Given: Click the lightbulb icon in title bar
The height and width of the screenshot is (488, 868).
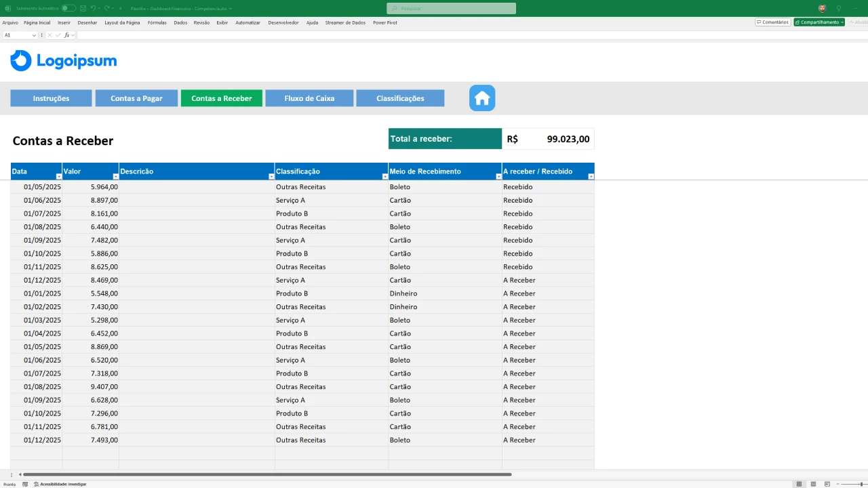Looking at the screenshot, I should point(839,8).
